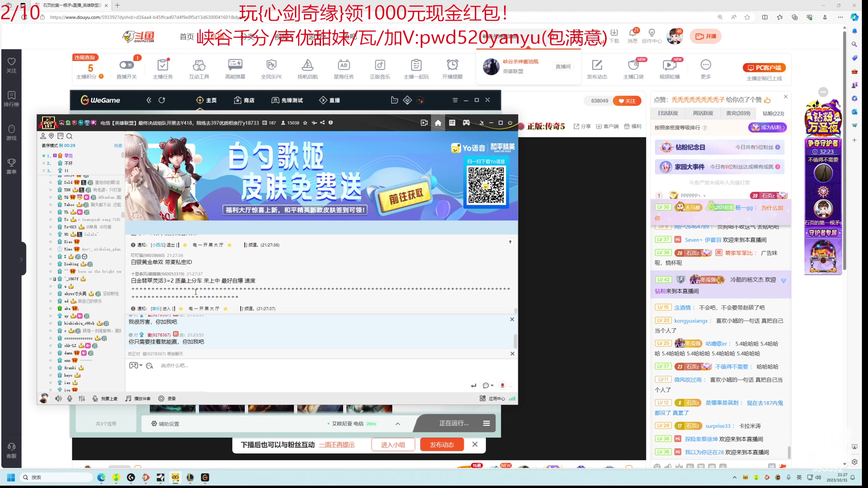
Task: Share the YY channel
Action: (x=322, y=123)
